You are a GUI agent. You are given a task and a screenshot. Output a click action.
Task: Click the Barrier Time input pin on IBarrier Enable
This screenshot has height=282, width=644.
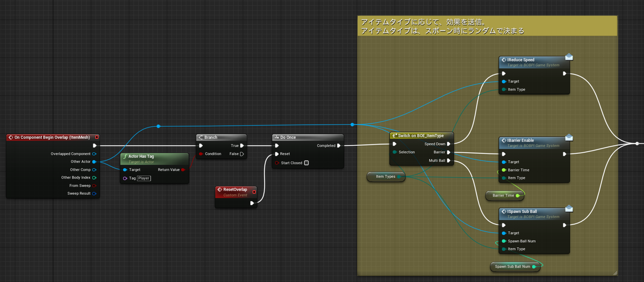(x=504, y=170)
